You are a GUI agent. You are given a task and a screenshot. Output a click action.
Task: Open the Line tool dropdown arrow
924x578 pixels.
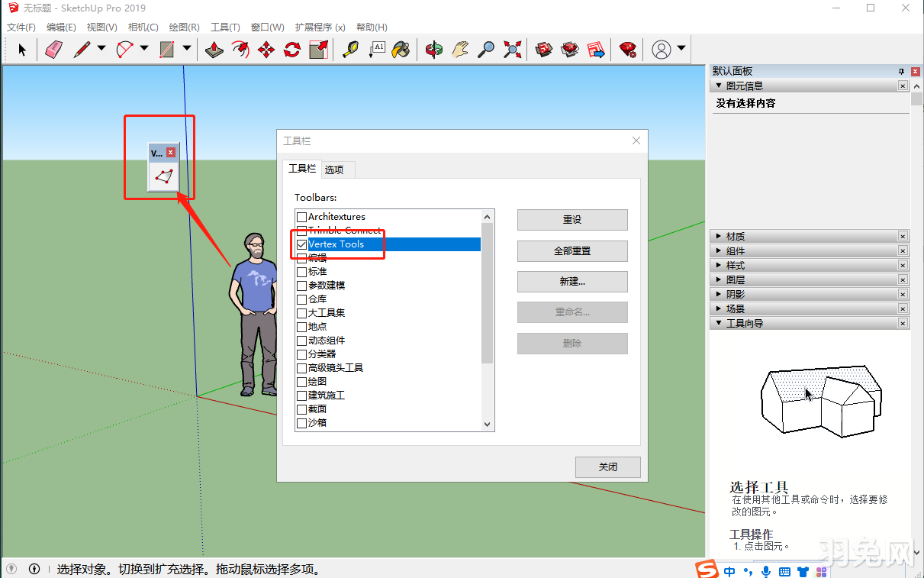[100, 50]
